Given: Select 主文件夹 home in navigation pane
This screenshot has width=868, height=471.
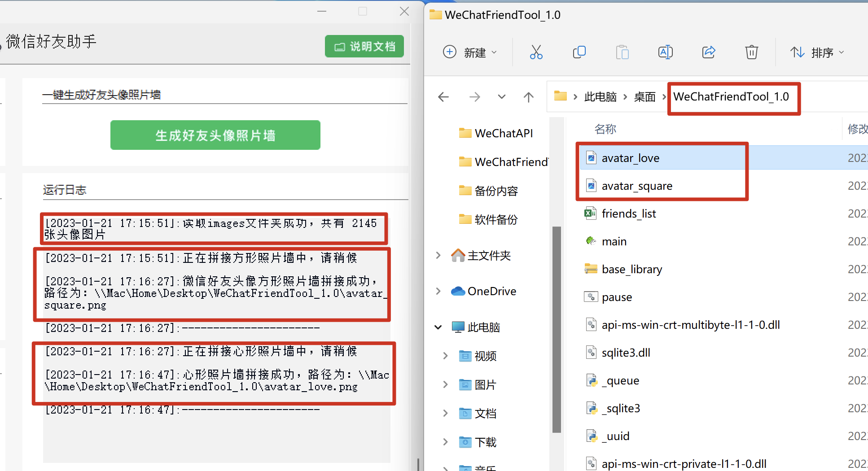Looking at the screenshot, I should (481, 255).
